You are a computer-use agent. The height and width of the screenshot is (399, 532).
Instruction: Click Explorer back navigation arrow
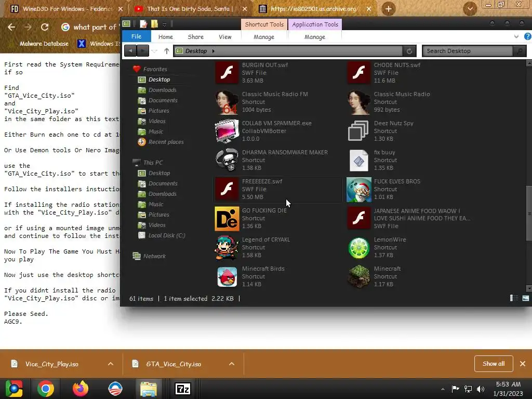(x=130, y=51)
